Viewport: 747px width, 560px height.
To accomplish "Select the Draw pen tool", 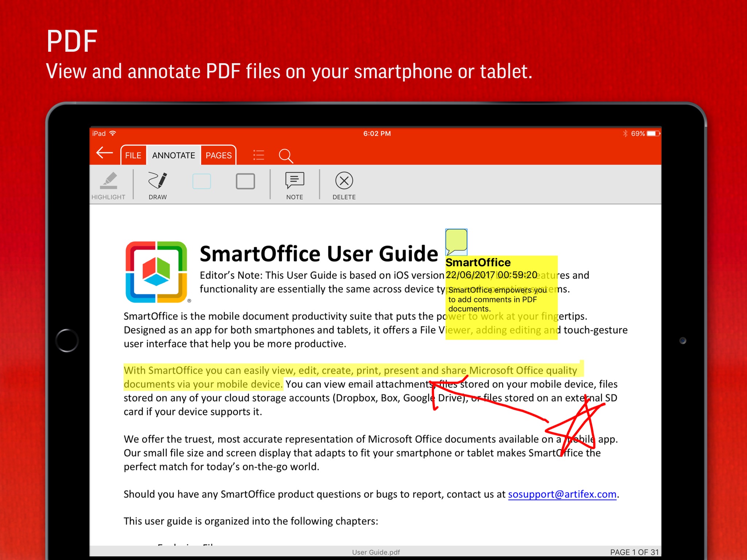I will coord(158,185).
